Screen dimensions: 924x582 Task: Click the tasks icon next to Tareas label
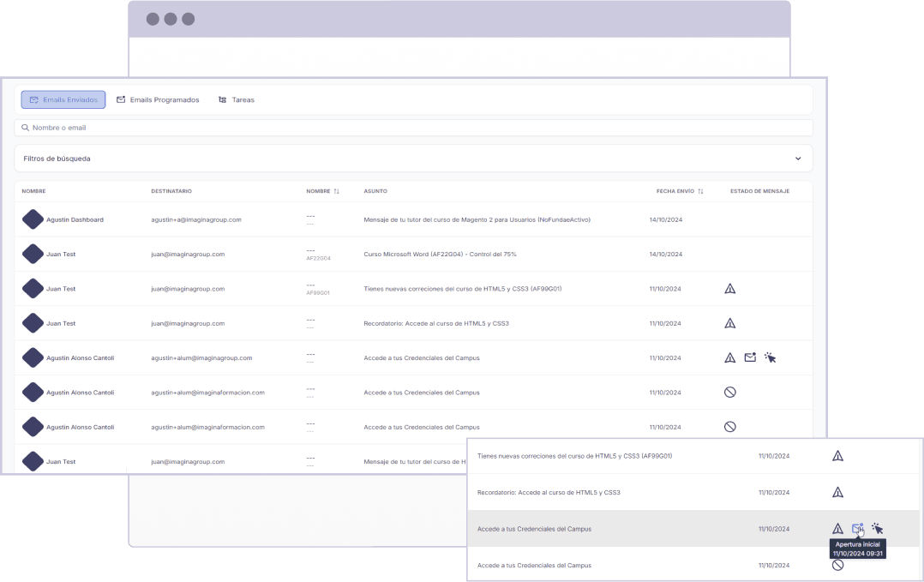point(223,99)
